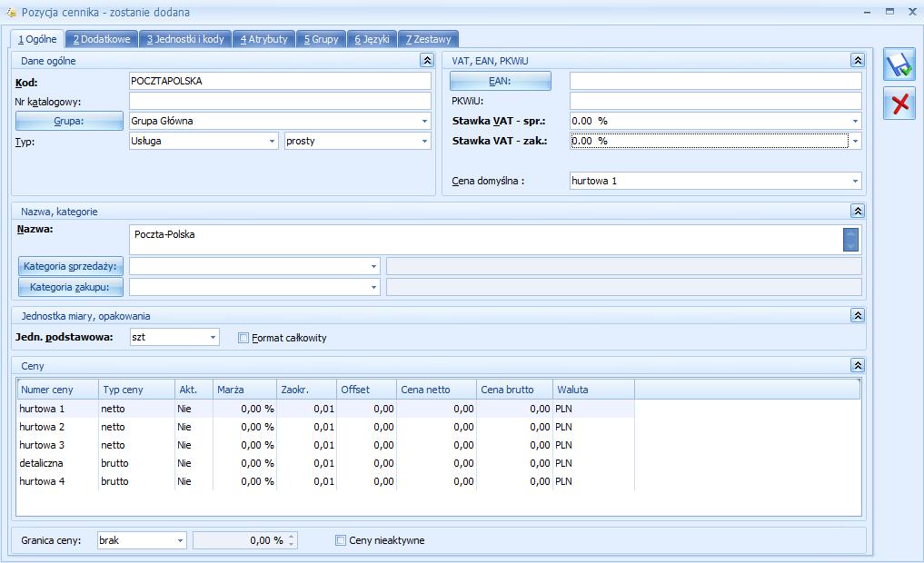Click the Nr katalogowy input field
This screenshot has width=924, height=563.
280,101
